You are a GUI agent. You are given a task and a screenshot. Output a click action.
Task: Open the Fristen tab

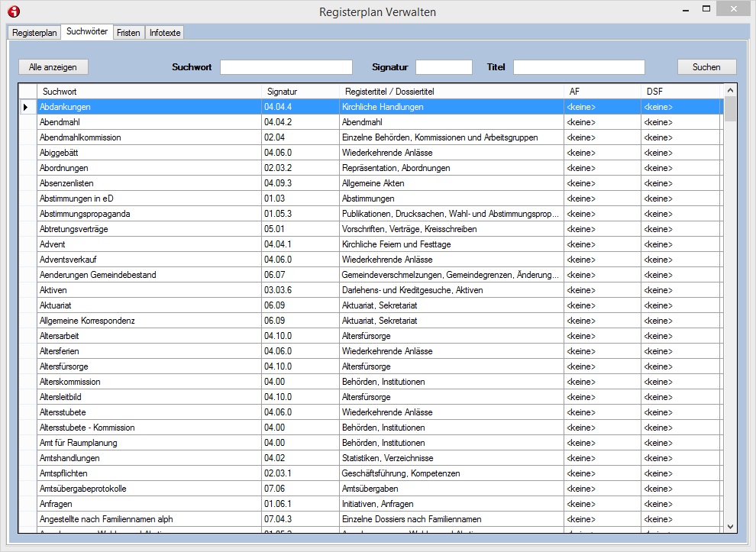point(128,33)
